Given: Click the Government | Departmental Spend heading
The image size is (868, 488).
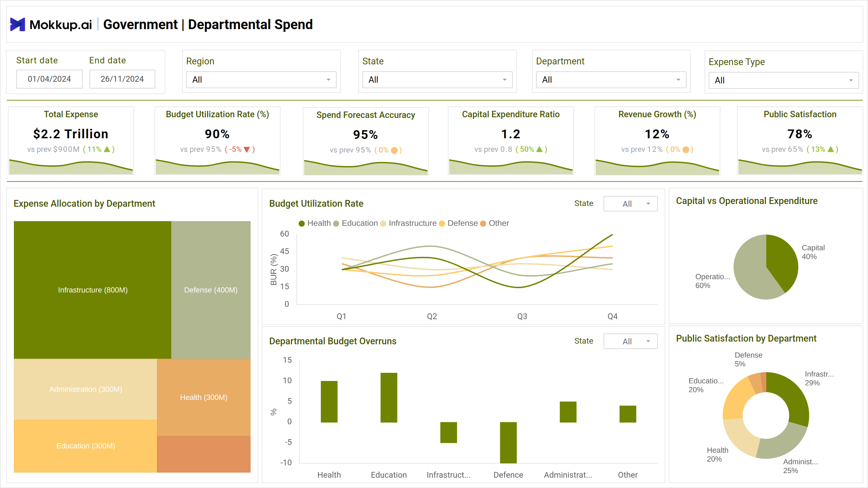Looking at the screenshot, I should click(x=208, y=24).
